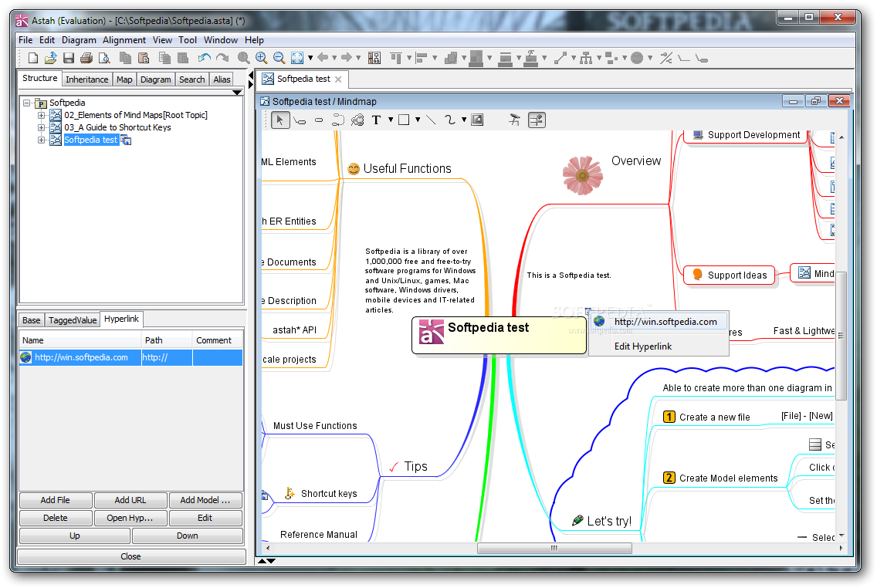Open the Fit in Window dropdown arrow
The width and height of the screenshot is (877, 588).
(x=310, y=58)
